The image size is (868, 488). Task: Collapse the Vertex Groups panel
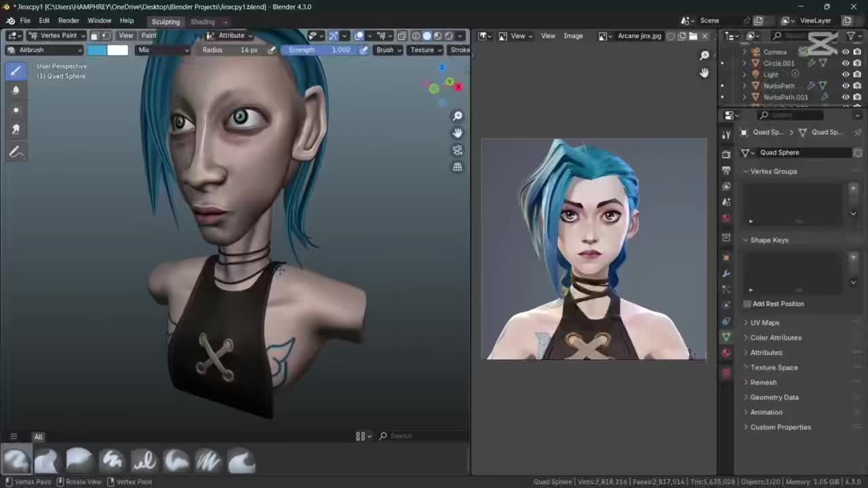pos(773,171)
